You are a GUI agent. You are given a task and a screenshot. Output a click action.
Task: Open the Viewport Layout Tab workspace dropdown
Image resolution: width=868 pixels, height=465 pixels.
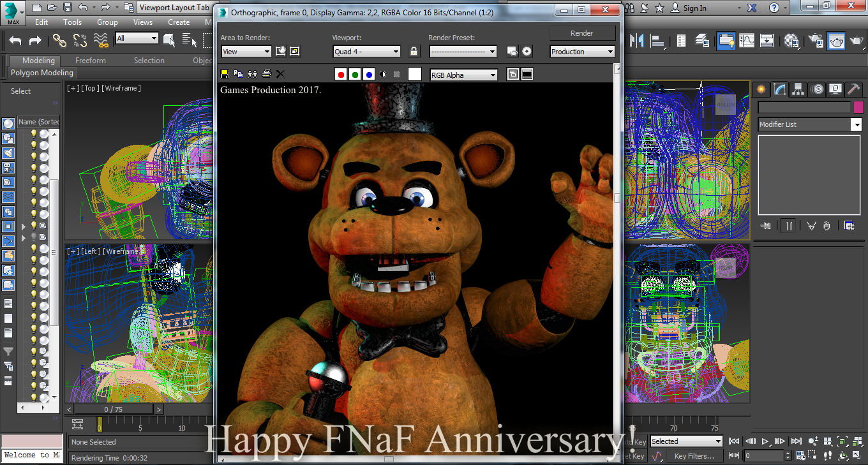(174, 8)
